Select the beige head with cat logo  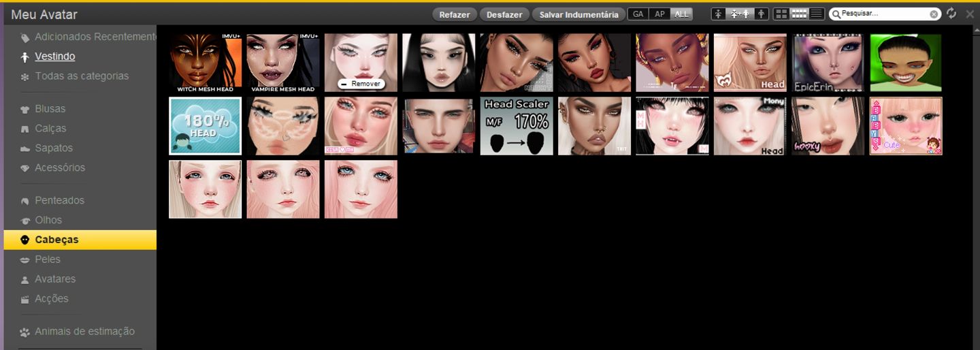tap(750, 63)
